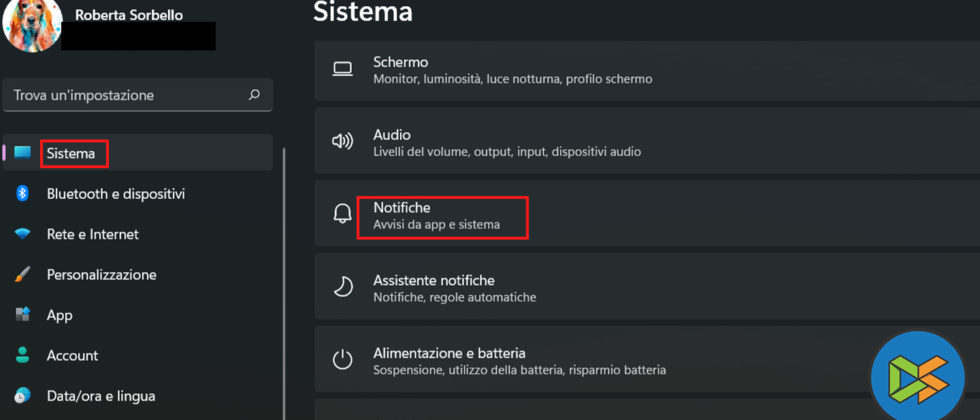Screen dimensions: 980x420
Task: Select Sistema in the sidebar menu
Action: coord(72,154)
